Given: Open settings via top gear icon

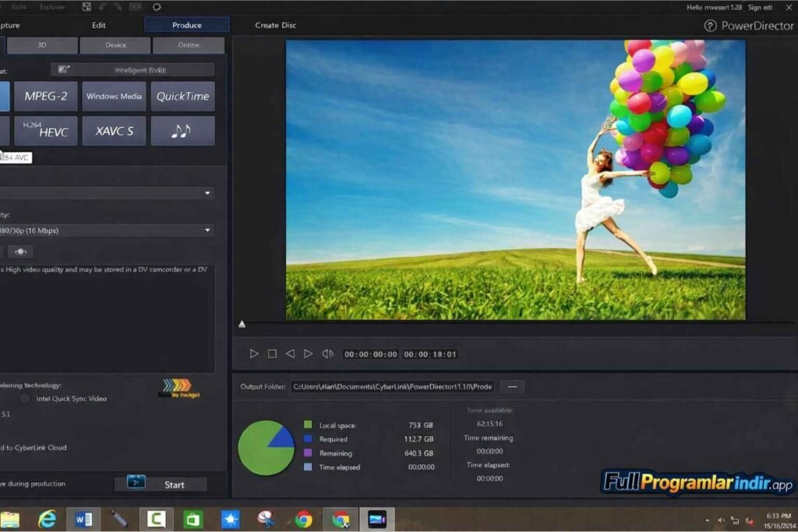Looking at the screenshot, I should click(157, 7).
